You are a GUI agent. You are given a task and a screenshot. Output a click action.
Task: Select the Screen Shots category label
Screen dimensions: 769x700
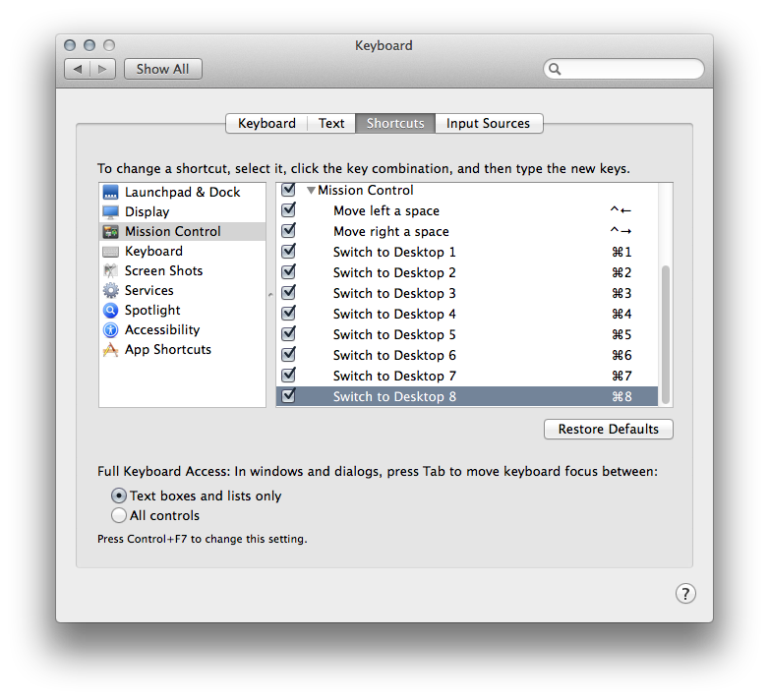pos(164,270)
